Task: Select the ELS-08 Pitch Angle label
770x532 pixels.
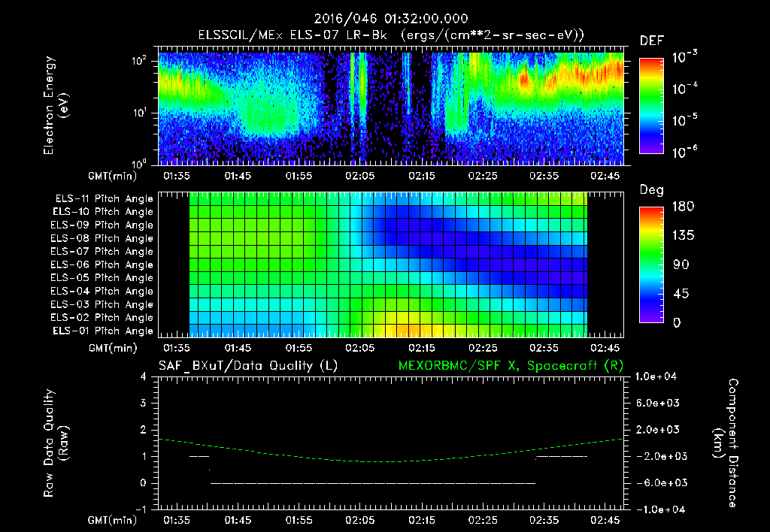Action: tap(102, 238)
